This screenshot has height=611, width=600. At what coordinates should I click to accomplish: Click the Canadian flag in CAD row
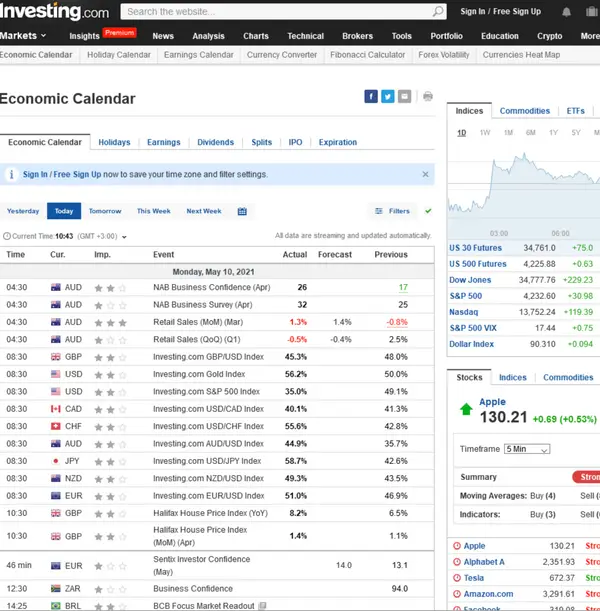click(x=56, y=409)
